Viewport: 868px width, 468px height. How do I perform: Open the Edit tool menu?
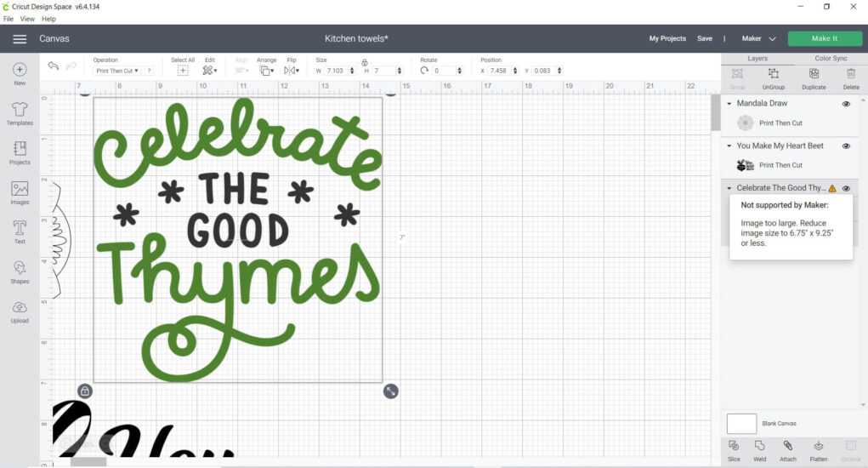click(x=210, y=71)
